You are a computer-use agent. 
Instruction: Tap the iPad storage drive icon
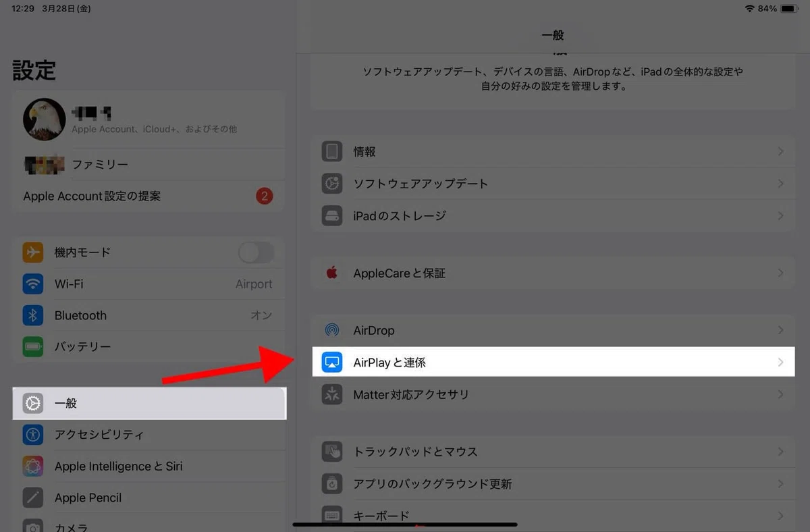[x=331, y=216]
